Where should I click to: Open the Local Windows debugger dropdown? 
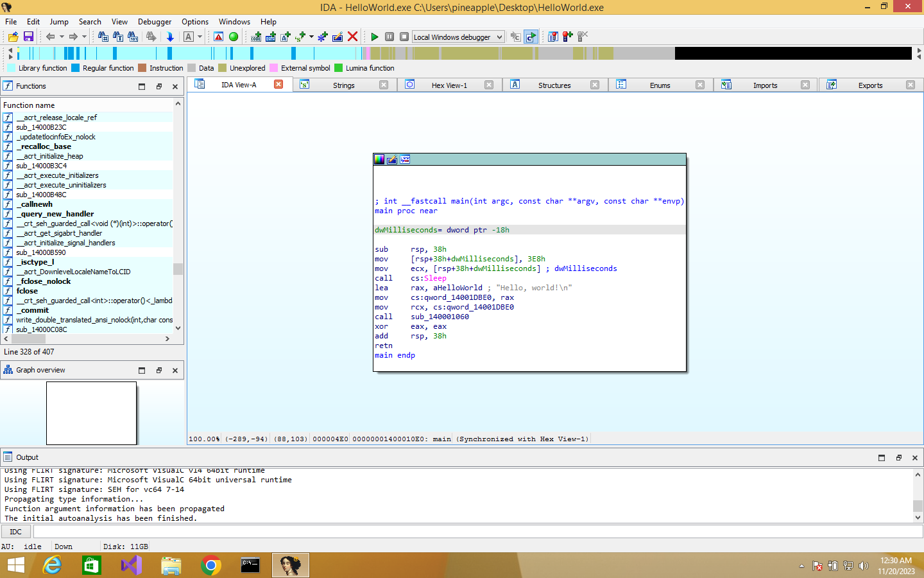click(x=458, y=37)
